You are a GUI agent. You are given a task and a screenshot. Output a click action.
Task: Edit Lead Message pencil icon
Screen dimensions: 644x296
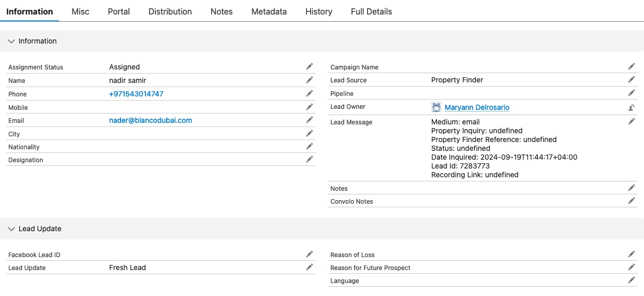[632, 121]
